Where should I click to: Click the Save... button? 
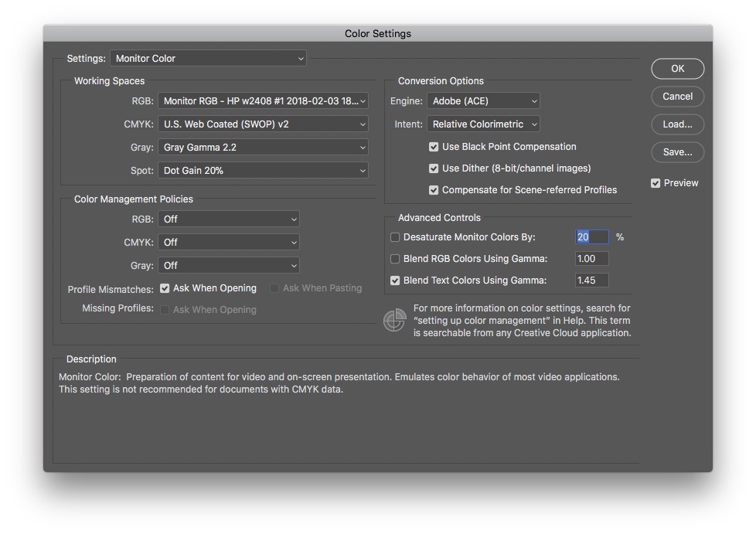coord(677,152)
